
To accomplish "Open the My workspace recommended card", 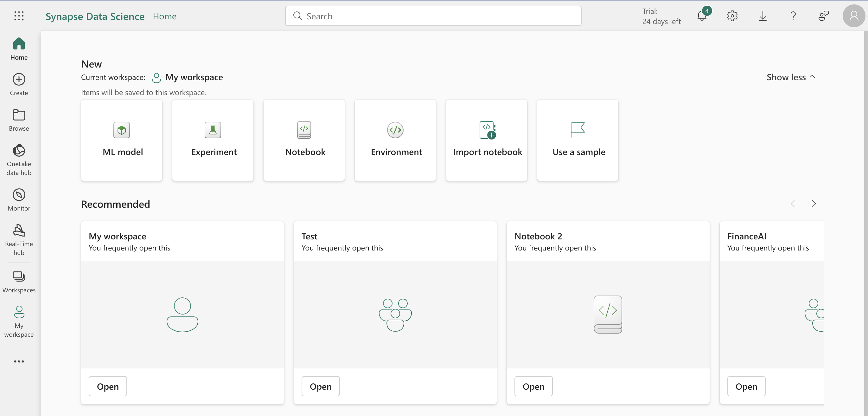I will (x=108, y=386).
